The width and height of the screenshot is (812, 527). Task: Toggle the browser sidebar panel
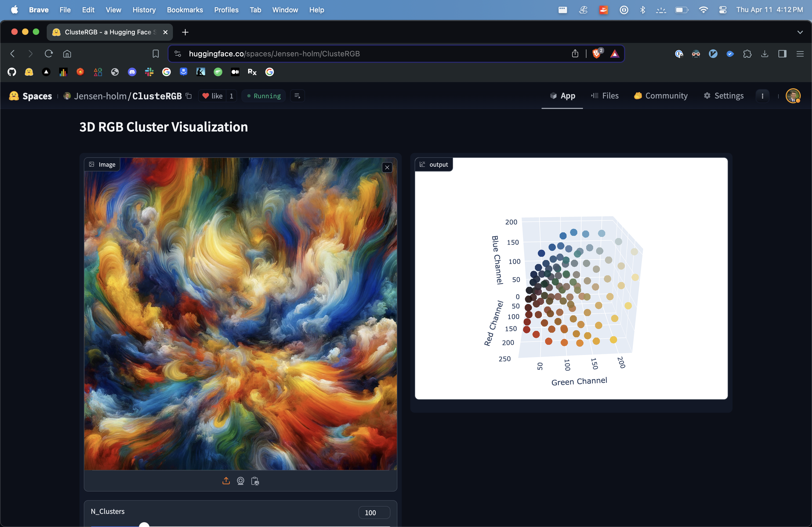pyautogui.click(x=782, y=53)
